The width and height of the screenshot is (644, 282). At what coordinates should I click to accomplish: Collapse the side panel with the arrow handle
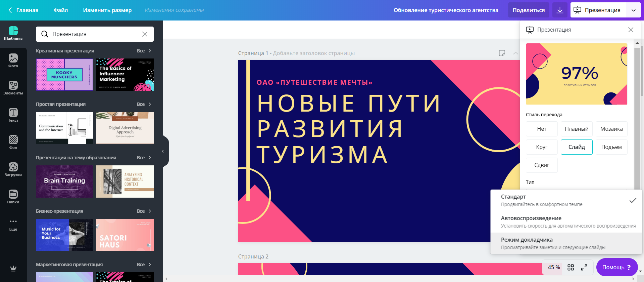[163, 152]
